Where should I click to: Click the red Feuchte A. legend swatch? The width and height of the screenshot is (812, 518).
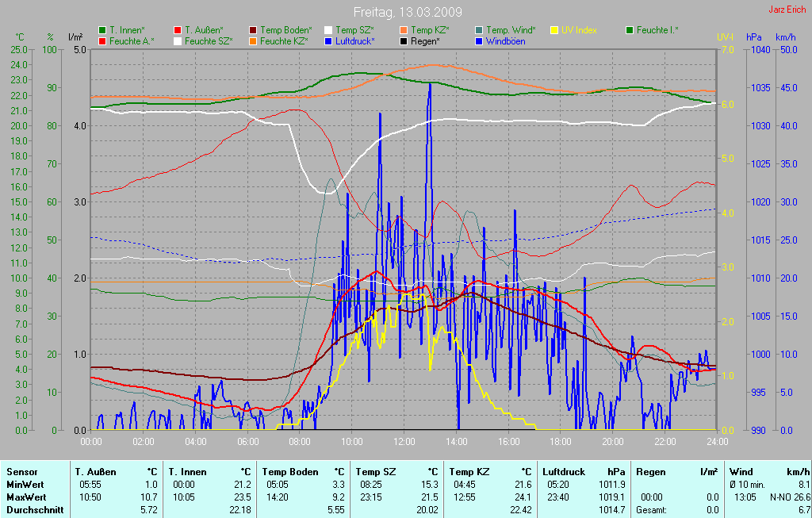coord(102,41)
